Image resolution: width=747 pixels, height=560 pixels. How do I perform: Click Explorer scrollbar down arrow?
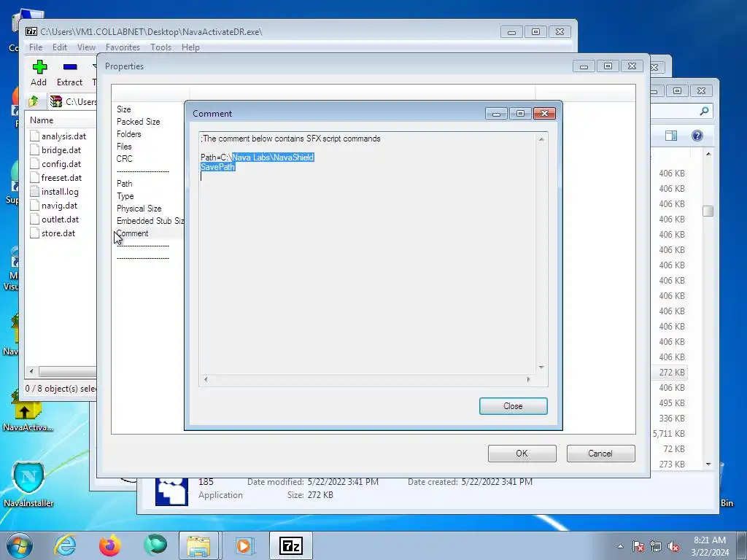point(708,464)
